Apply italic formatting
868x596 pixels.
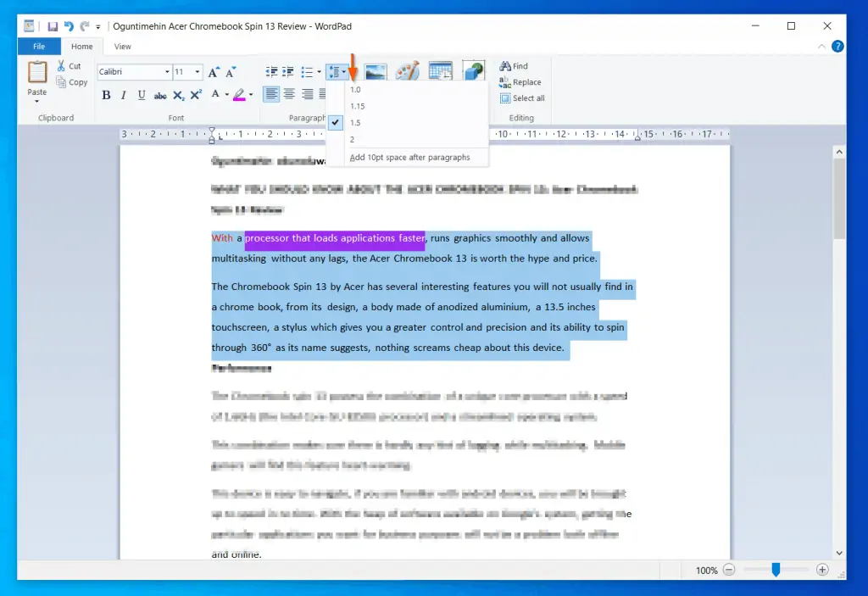(x=124, y=95)
